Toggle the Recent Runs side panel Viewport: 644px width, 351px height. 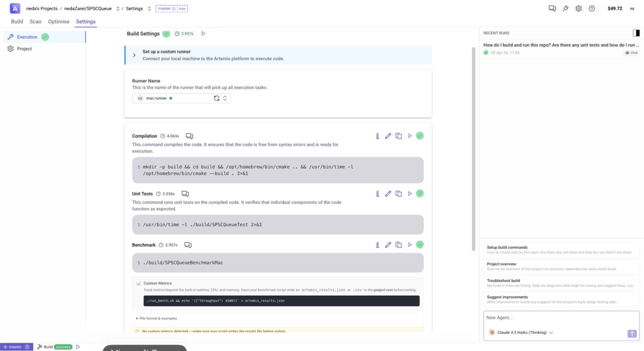coord(636,33)
